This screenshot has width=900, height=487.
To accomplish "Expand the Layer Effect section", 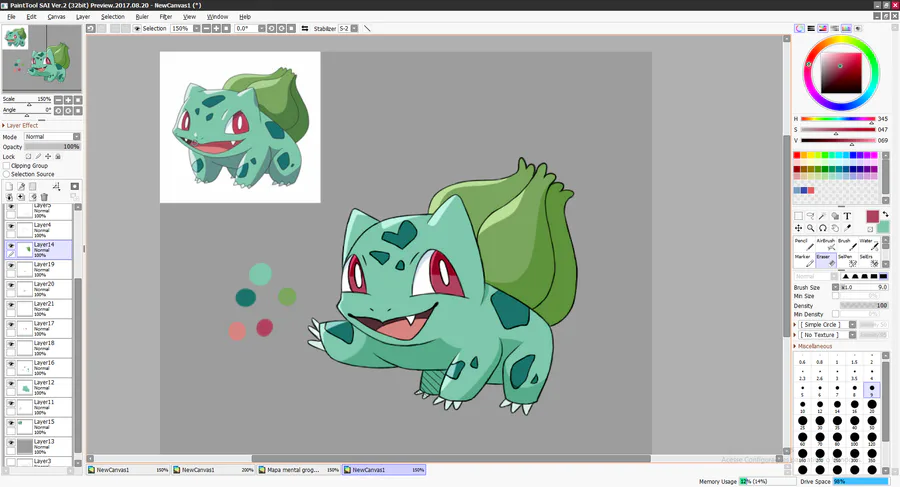I will 22,125.
